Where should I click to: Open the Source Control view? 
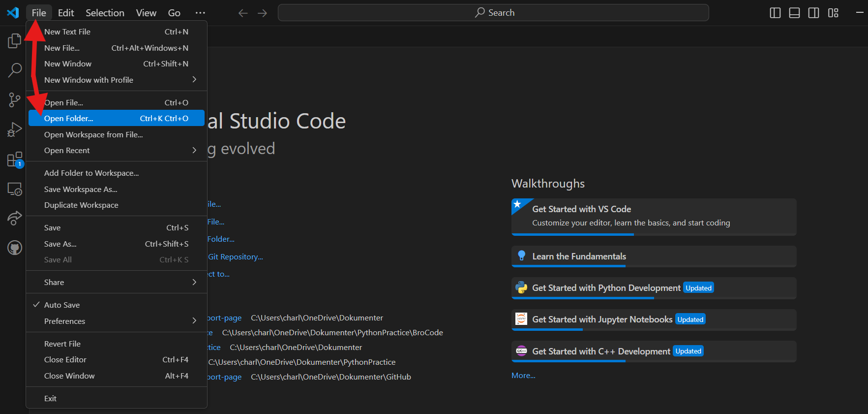coord(15,100)
